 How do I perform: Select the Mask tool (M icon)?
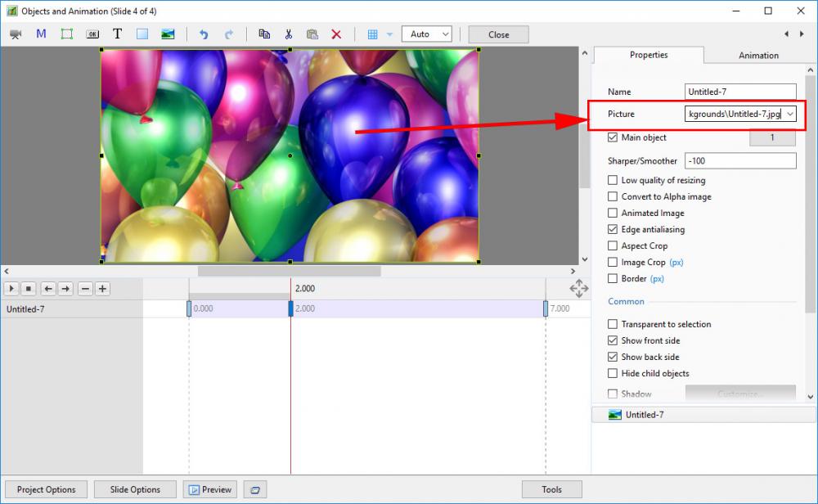point(41,34)
